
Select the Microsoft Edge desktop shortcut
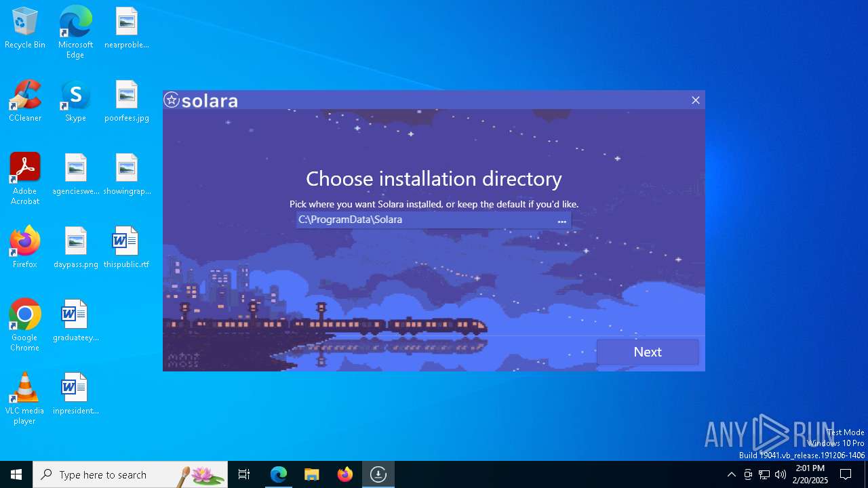click(75, 33)
